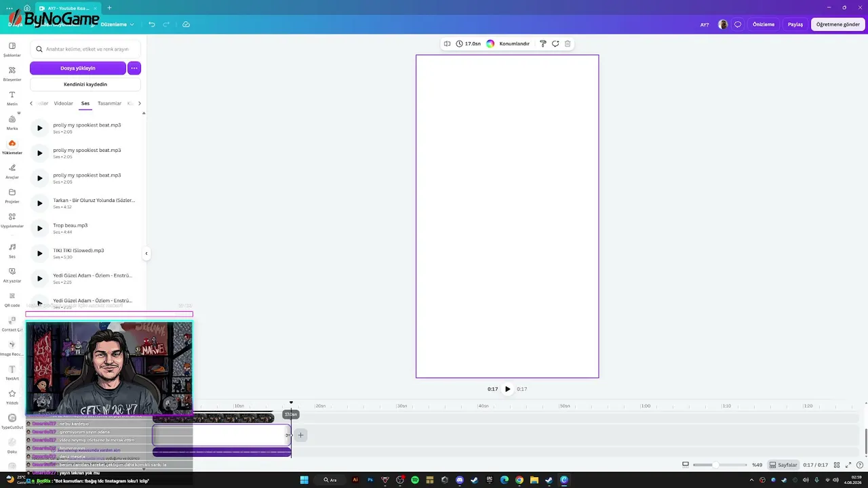This screenshot has width=868, height=488.
Task: Click the Kendinizi kaydedin button
Action: [x=85, y=84]
